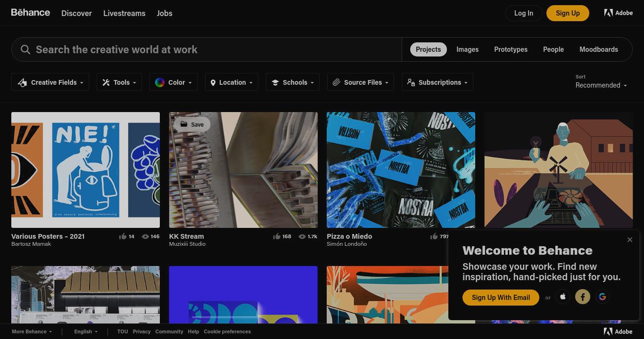Switch to the Prototypes tab
644x339 pixels.
coord(511,49)
